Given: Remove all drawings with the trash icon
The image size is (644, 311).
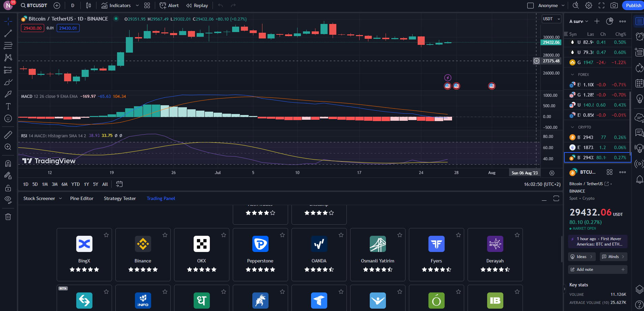Looking at the screenshot, I should (8, 216).
